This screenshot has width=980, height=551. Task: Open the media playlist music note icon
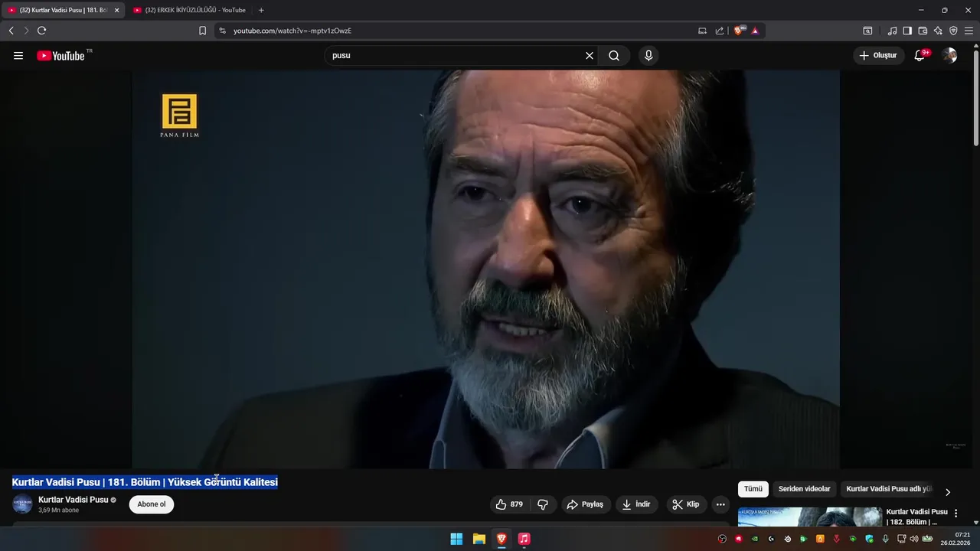(x=892, y=31)
